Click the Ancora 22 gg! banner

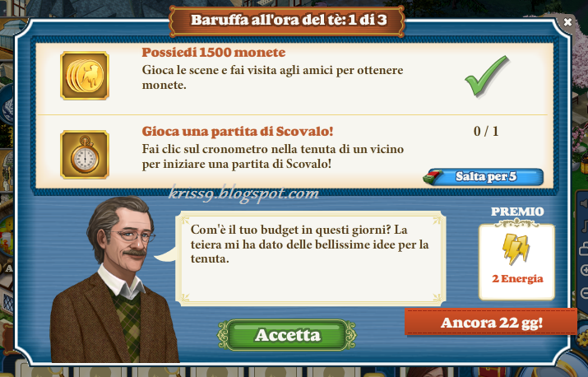pos(491,322)
